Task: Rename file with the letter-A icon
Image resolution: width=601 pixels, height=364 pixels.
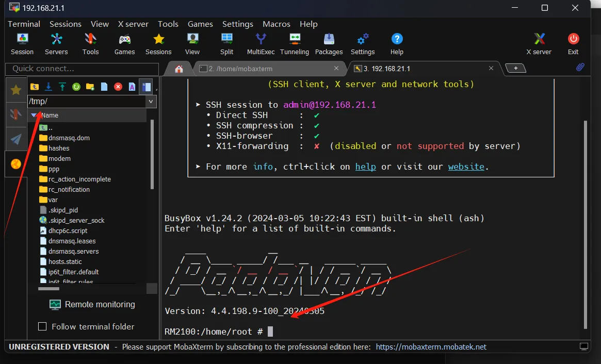Action: pyautogui.click(x=132, y=87)
